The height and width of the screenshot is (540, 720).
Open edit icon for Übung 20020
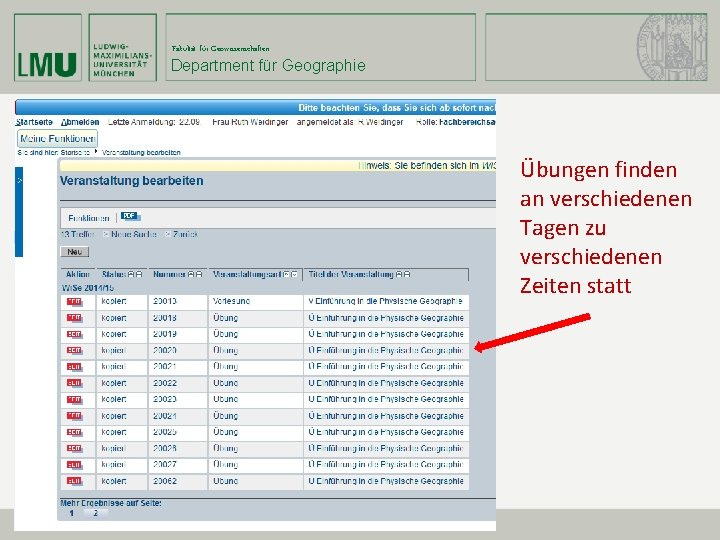point(74,350)
